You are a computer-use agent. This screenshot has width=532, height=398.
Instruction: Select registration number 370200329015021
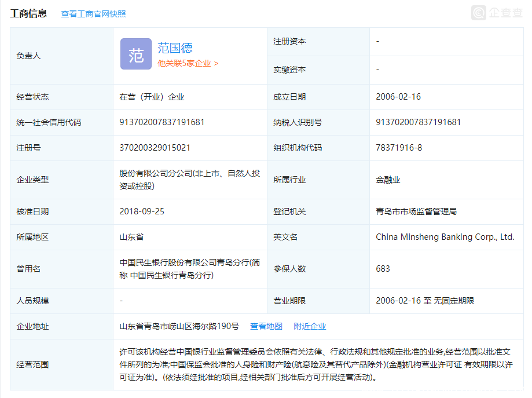pos(155,148)
